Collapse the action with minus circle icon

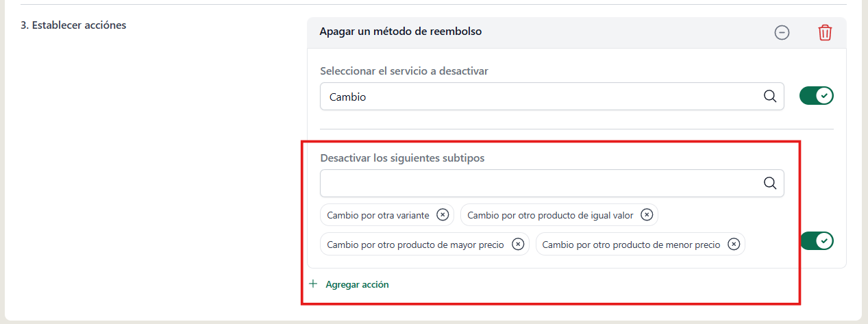[x=782, y=32]
